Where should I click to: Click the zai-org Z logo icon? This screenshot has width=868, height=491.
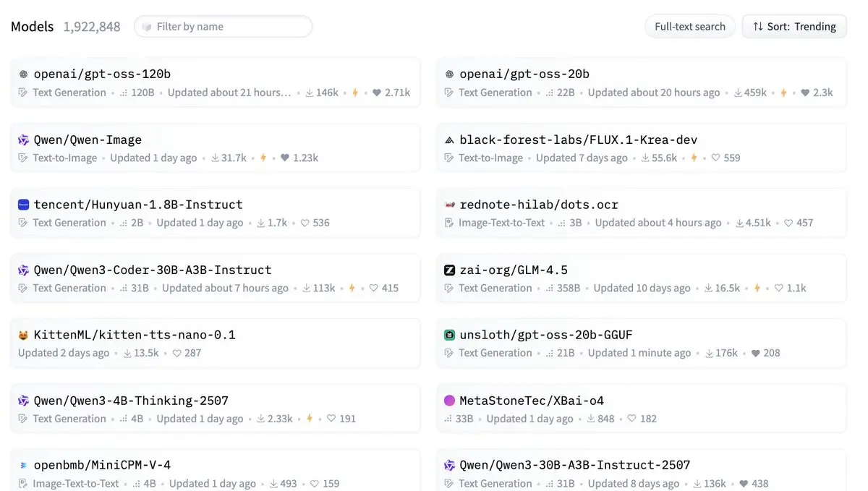[449, 270]
